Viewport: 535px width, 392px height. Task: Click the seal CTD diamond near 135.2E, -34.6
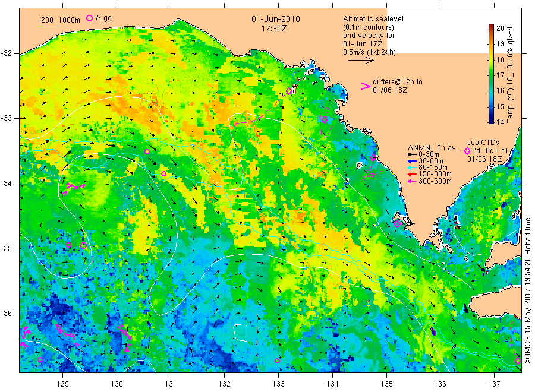point(397,224)
